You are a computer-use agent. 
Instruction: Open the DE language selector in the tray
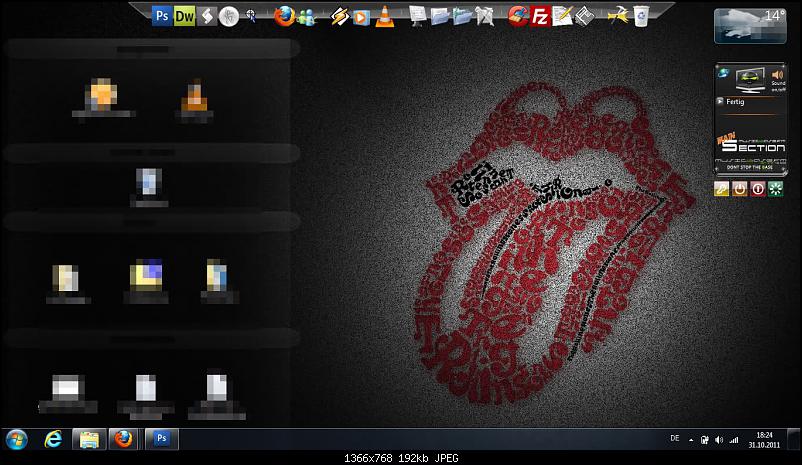click(675, 438)
